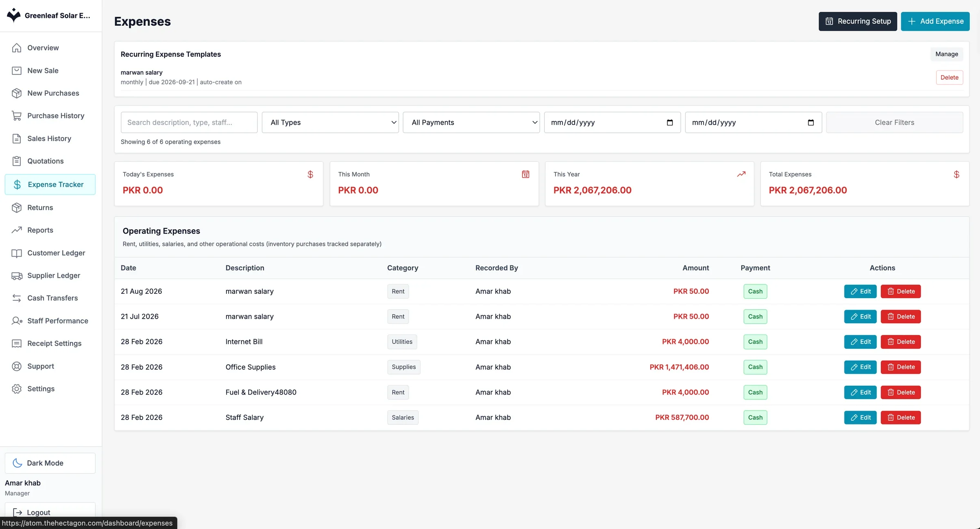This screenshot has height=529, width=980.
Task: Delete the Office Supplies expense
Action: (901, 367)
